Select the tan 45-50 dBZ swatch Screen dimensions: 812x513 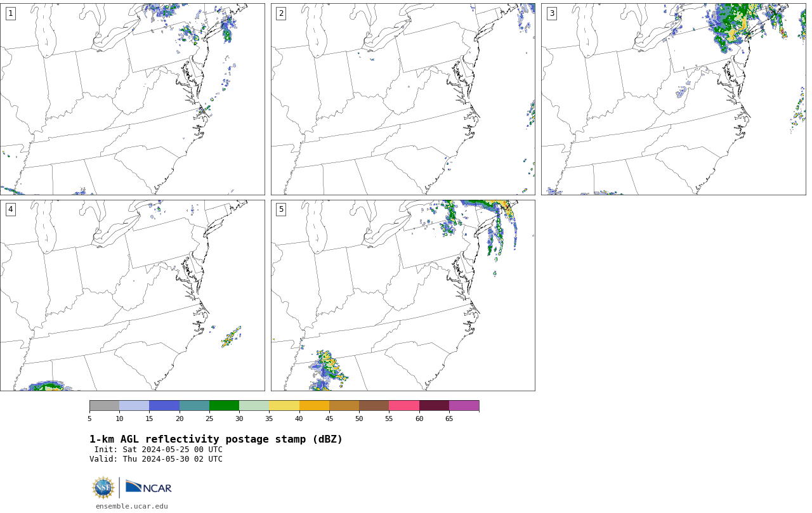[344, 406]
